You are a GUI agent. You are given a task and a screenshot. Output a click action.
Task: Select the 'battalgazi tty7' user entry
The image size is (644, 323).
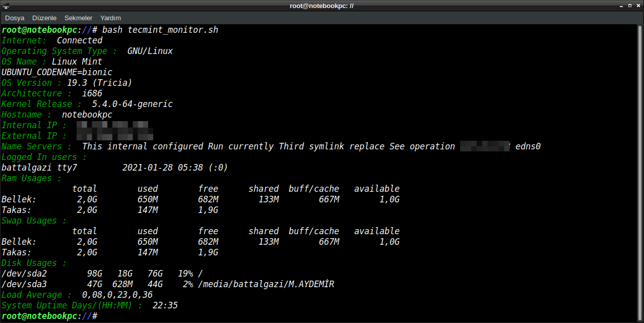pyautogui.click(x=39, y=168)
